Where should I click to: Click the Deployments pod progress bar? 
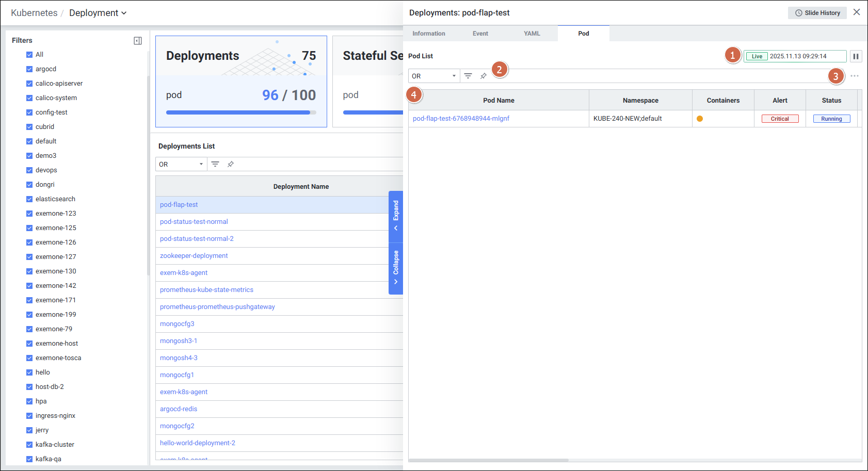pos(241,112)
